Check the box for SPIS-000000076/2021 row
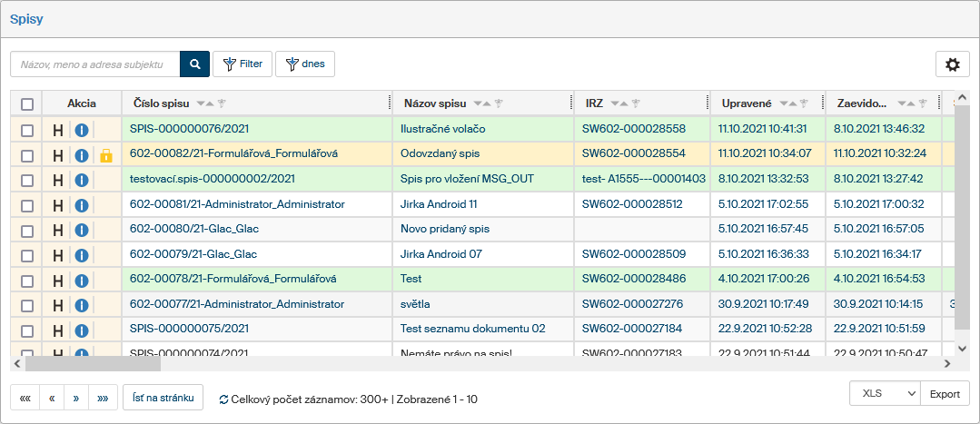The image size is (980, 424). [x=27, y=130]
